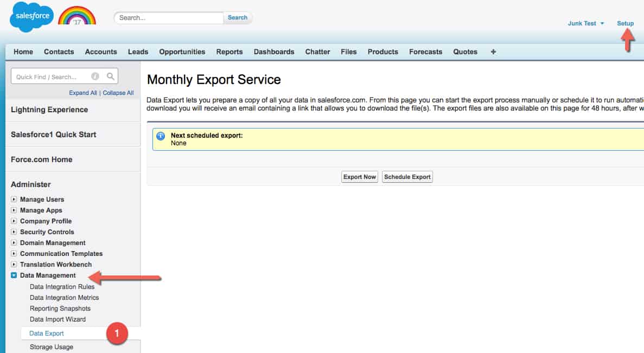Click the Quick Find info icon

pyautogui.click(x=95, y=76)
